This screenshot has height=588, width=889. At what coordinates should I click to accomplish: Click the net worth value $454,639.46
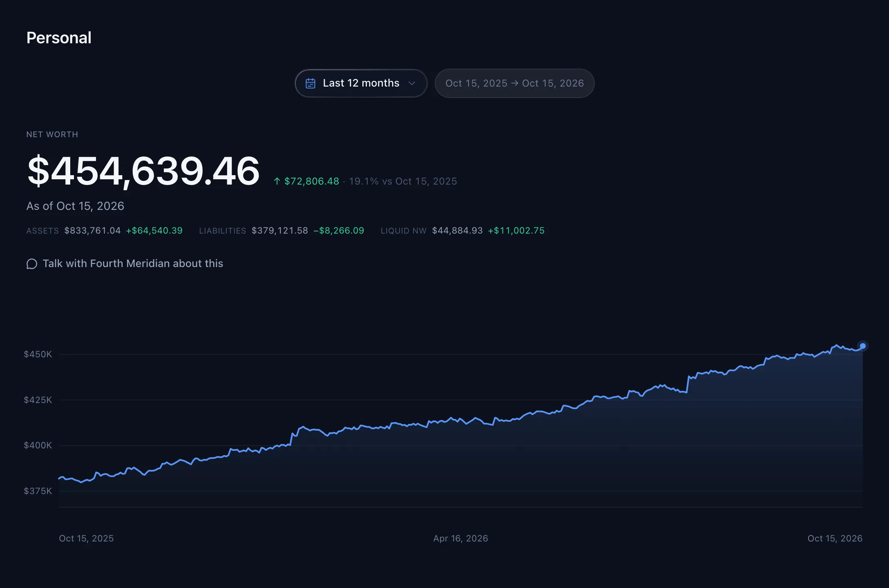click(143, 171)
